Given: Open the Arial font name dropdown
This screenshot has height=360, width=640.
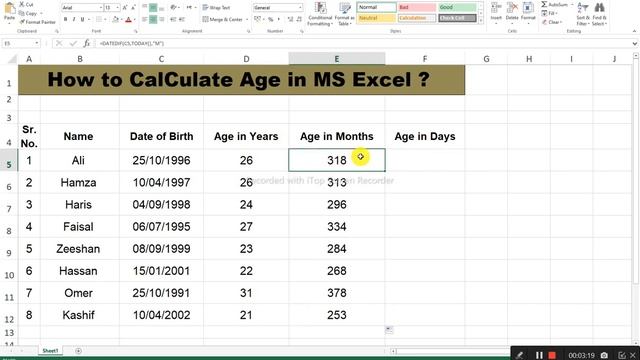Looking at the screenshot, I should [x=100, y=8].
